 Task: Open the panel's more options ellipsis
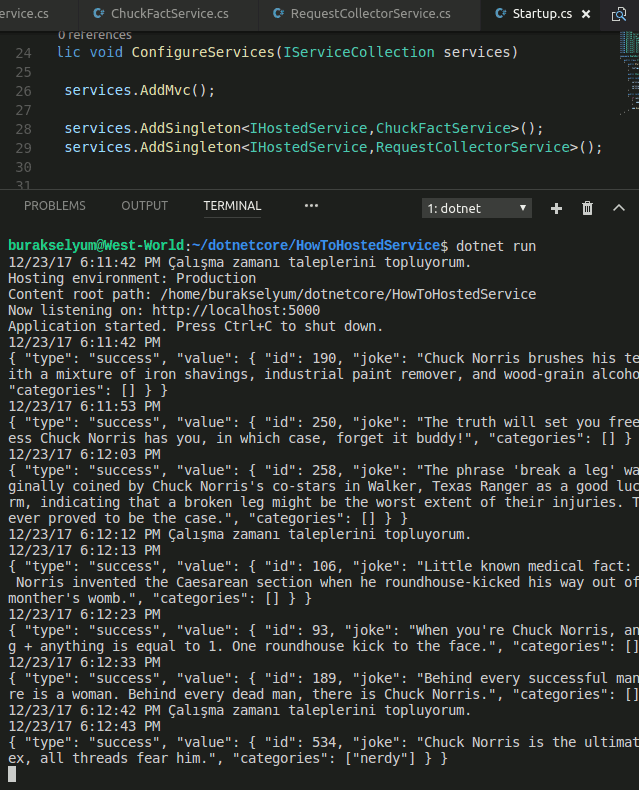(311, 206)
